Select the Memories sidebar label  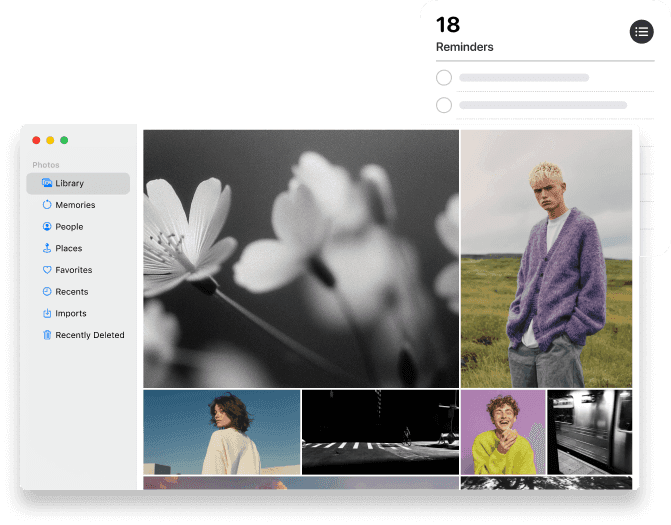pyautogui.click(x=75, y=205)
